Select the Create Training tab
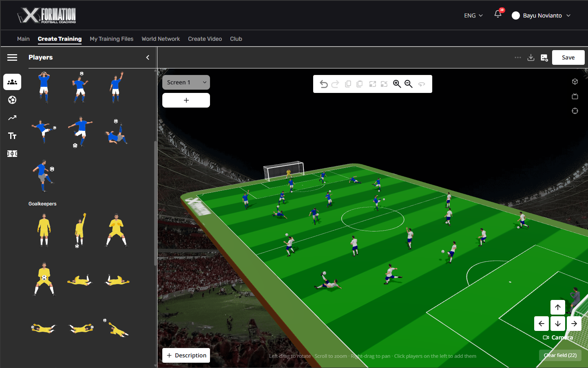 pyautogui.click(x=60, y=39)
